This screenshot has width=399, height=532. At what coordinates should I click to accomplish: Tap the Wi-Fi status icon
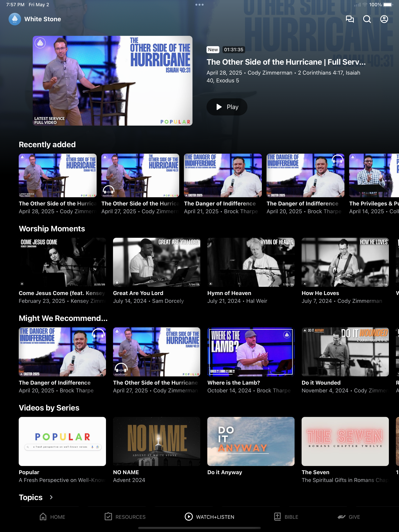365,4
